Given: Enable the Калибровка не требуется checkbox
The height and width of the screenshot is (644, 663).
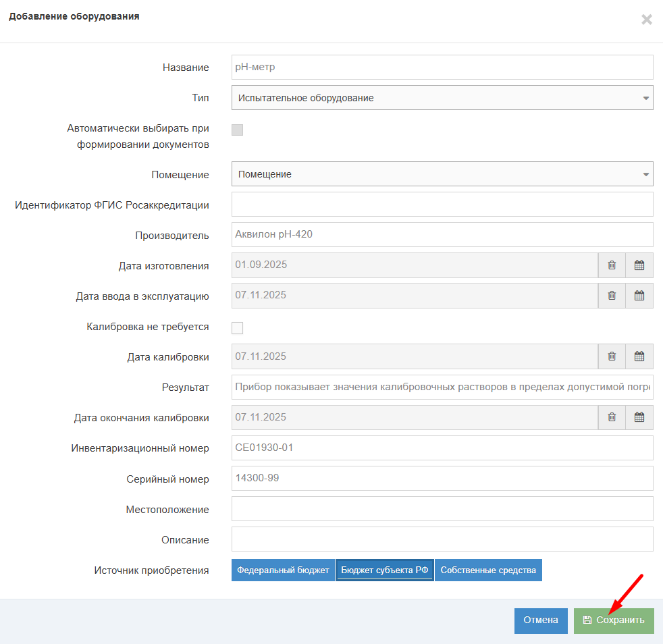Looking at the screenshot, I should pyautogui.click(x=237, y=328).
